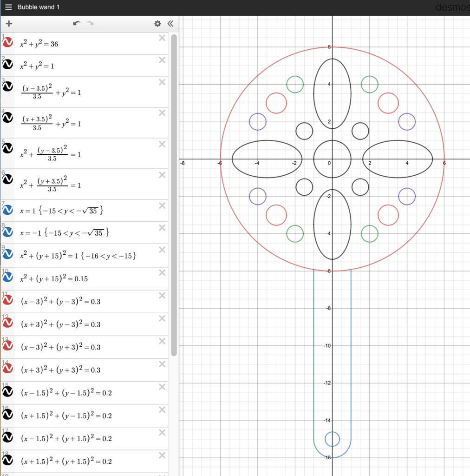Delete expression x²+y²=36 with its × button

pos(162,38)
